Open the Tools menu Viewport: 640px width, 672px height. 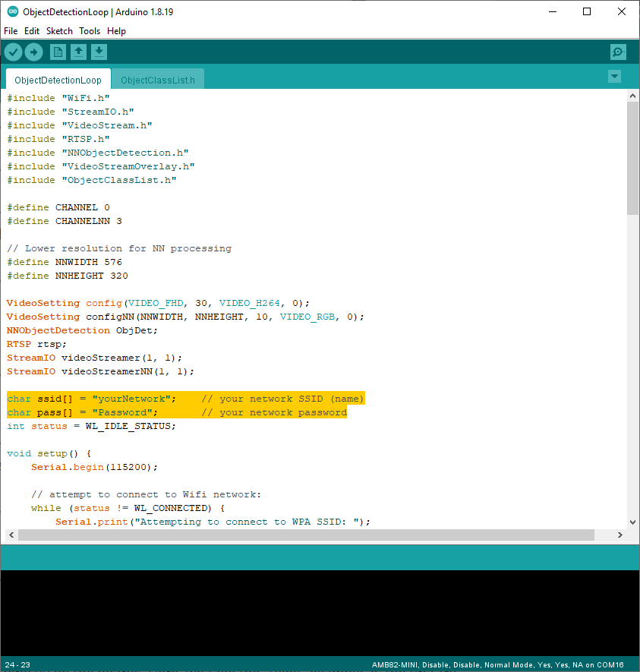[x=90, y=31]
